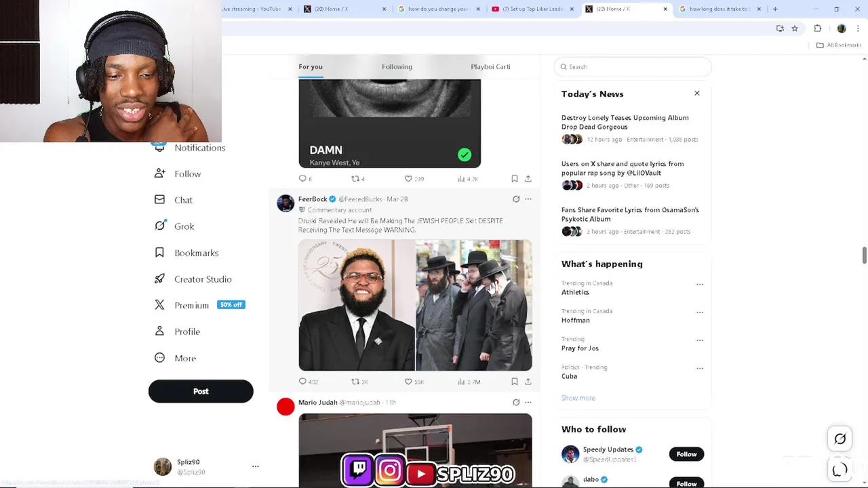The height and width of the screenshot is (488, 868).
Task: Open the Pray for Jos trend
Action: 580,348
